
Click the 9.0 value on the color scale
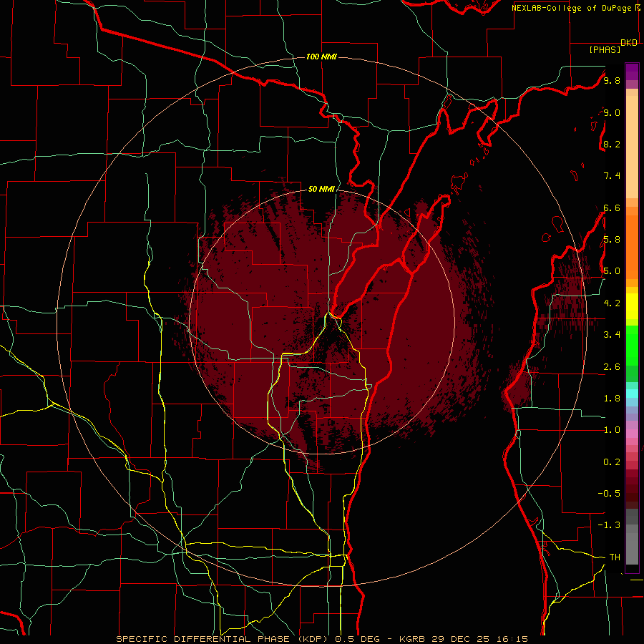(612, 112)
